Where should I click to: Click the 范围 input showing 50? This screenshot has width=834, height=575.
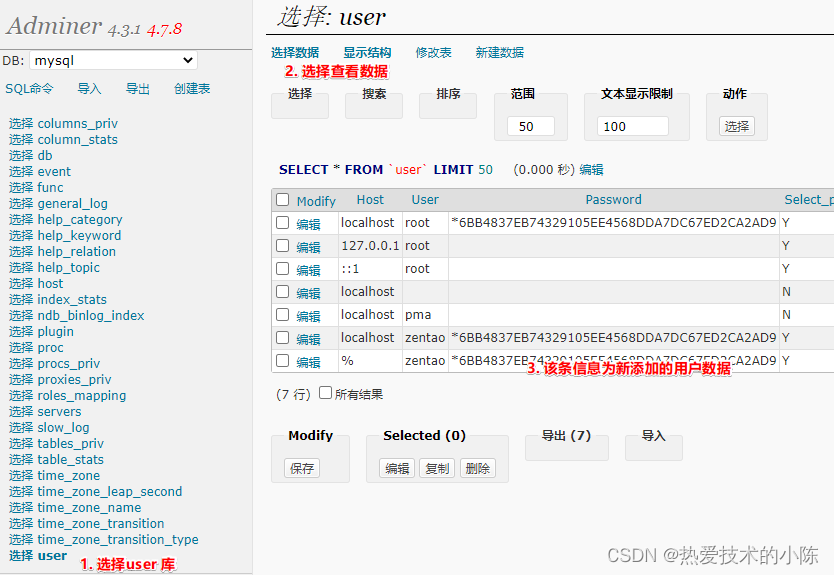531,127
